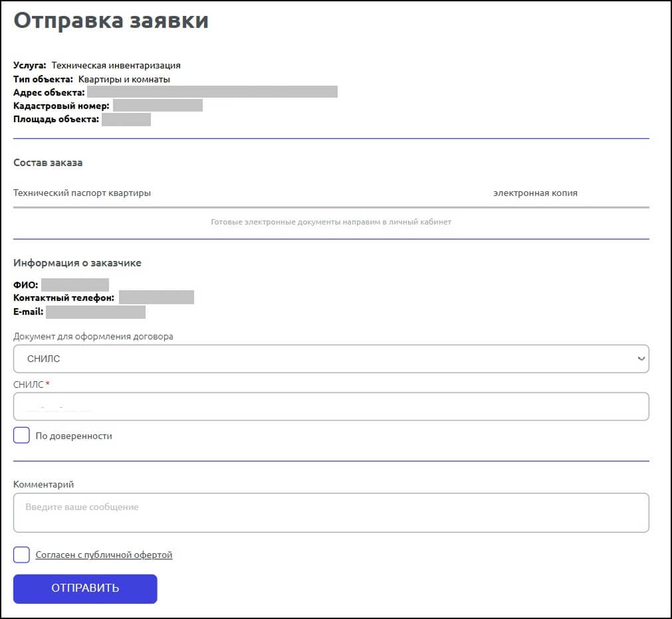Image resolution: width=672 pixels, height=619 pixels.
Task: Expand the document type selector chevron
Action: click(640, 358)
